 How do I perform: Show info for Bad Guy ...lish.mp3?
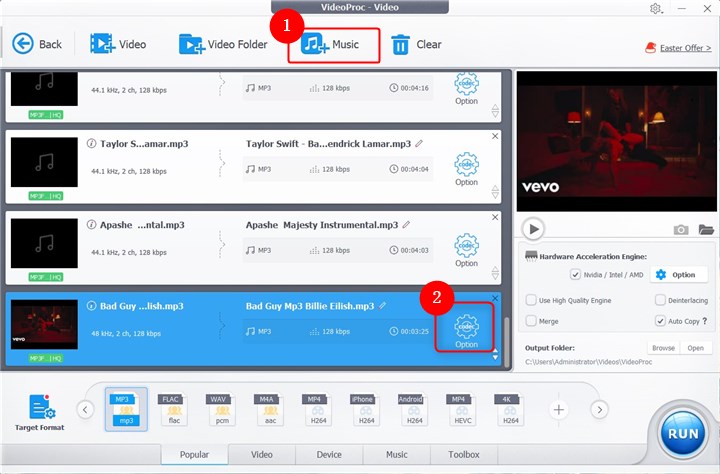point(91,305)
